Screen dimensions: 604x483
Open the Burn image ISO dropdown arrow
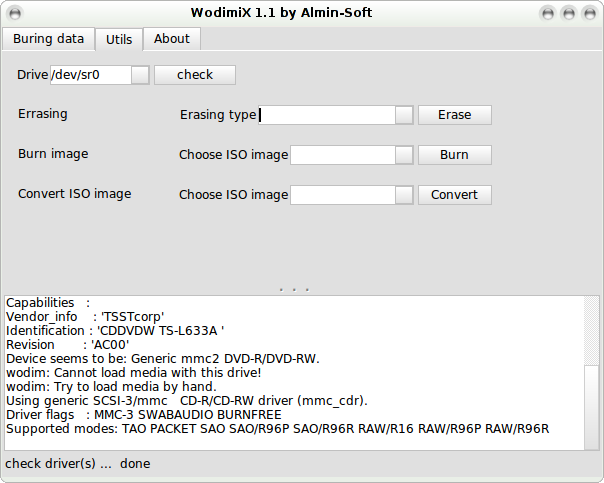[404, 155]
